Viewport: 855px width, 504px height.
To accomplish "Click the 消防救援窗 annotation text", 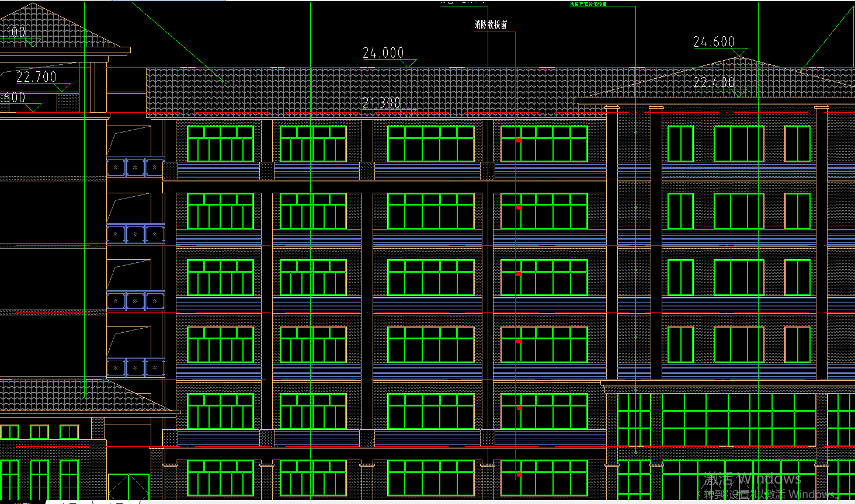I will point(491,25).
